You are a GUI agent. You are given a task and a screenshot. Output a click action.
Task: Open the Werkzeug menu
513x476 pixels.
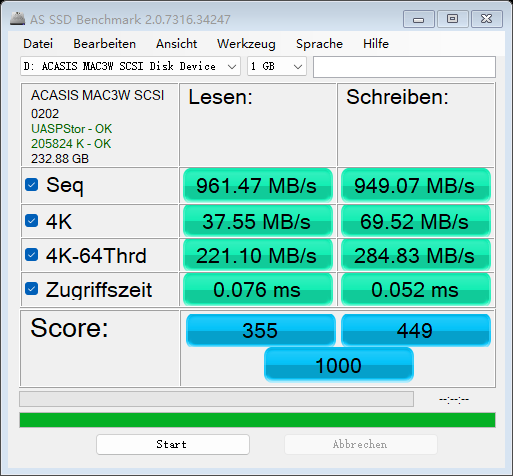coord(246,44)
